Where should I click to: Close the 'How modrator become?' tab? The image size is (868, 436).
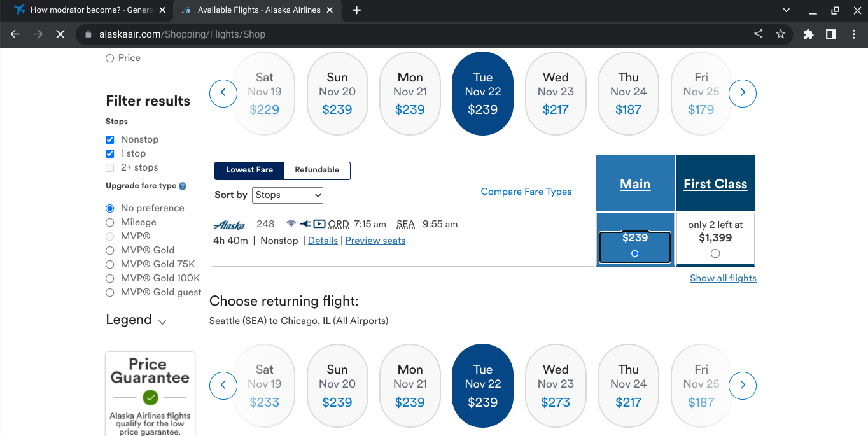click(x=162, y=10)
